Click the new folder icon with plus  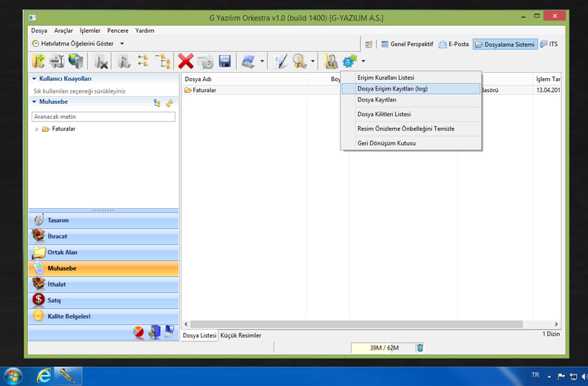click(x=39, y=62)
